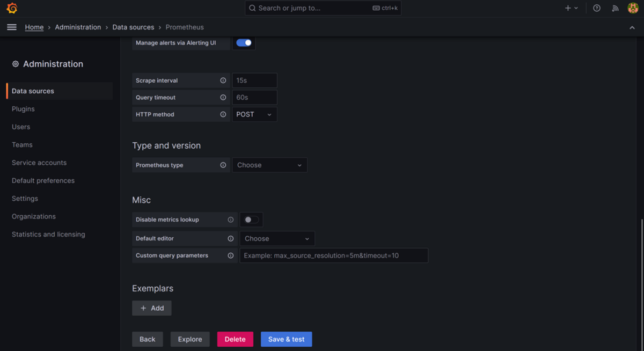
Task: Click the Disable metrics lookup info icon
Action: click(231, 220)
